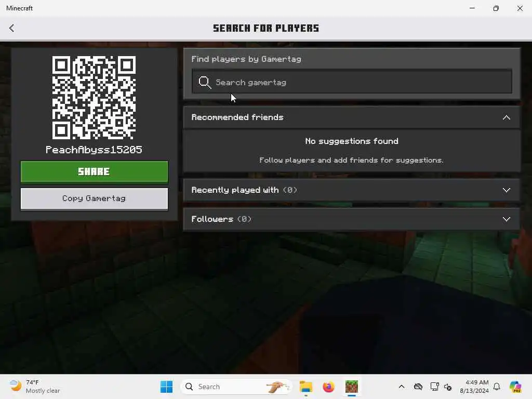The height and width of the screenshot is (399, 532).
Task: Click the magnifying glass in the gamertag search box
Action: coord(205,82)
